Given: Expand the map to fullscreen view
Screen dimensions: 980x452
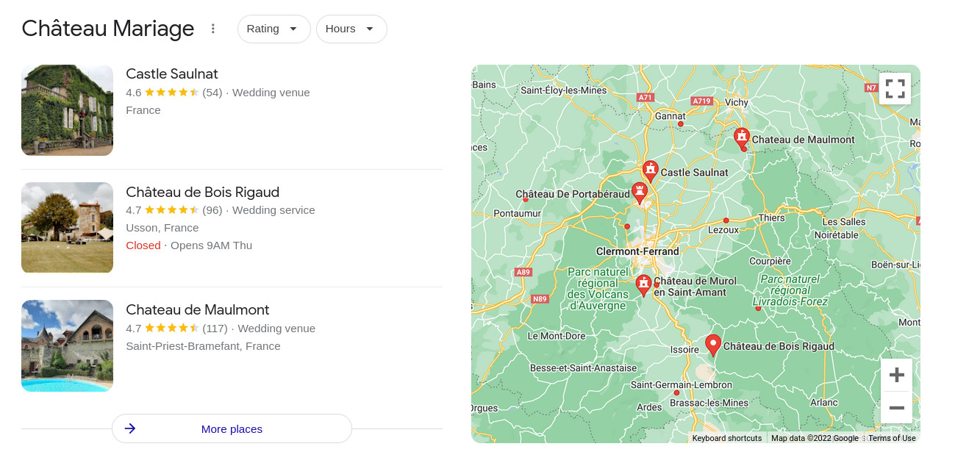Looking at the screenshot, I should (895, 89).
